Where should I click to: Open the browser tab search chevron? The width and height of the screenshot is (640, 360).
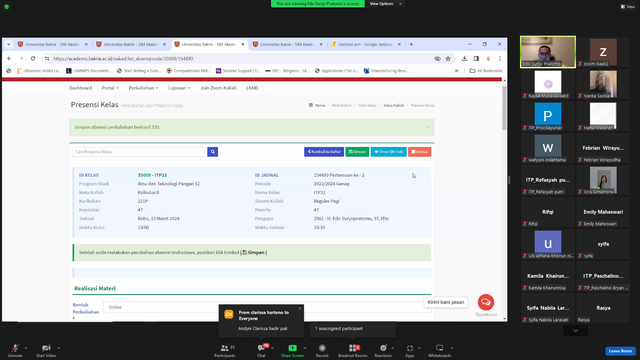tap(9, 44)
